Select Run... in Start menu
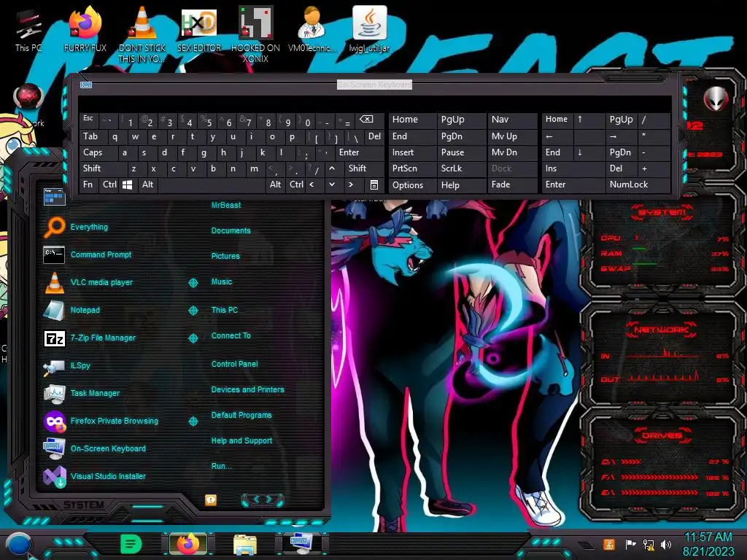747x560 pixels. 221,466
